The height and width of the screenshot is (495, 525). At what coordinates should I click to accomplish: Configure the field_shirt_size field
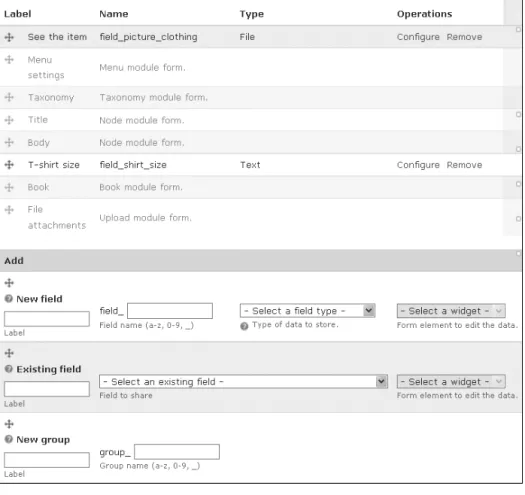418,165
